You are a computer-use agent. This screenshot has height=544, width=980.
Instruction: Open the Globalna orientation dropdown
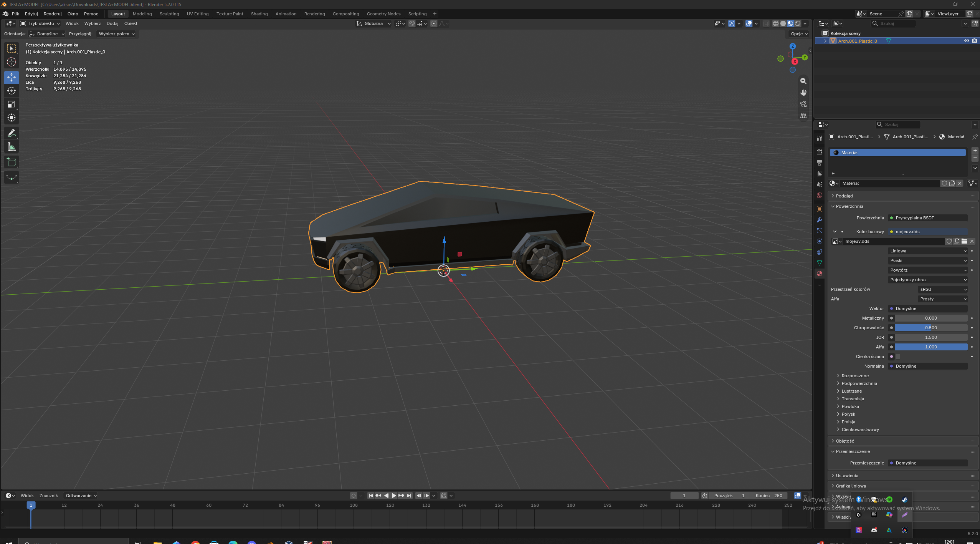(x=373, y=23)
